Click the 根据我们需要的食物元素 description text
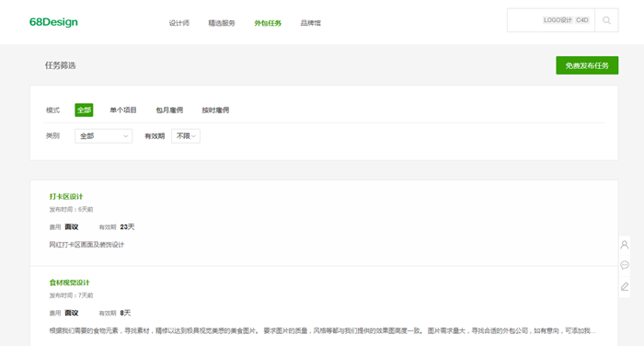644x346 pixels. pyautogui.click(x=322, y=330)
